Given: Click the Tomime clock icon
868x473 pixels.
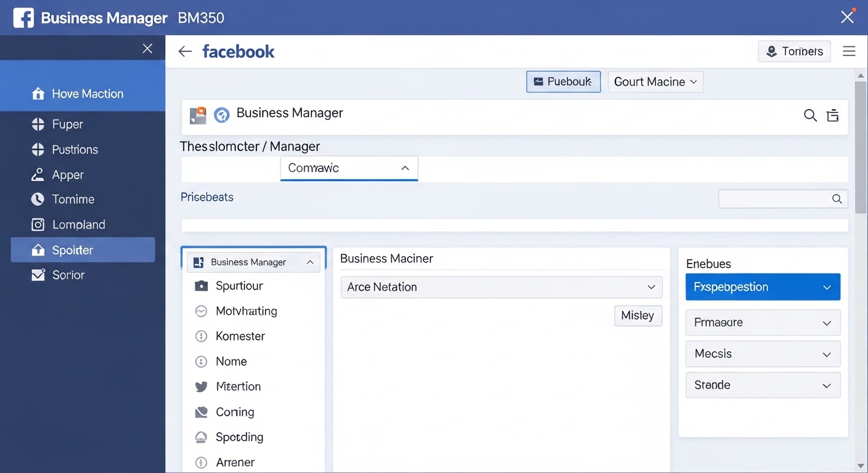Looking at the screenshot, I should click(x=38, y=200).
